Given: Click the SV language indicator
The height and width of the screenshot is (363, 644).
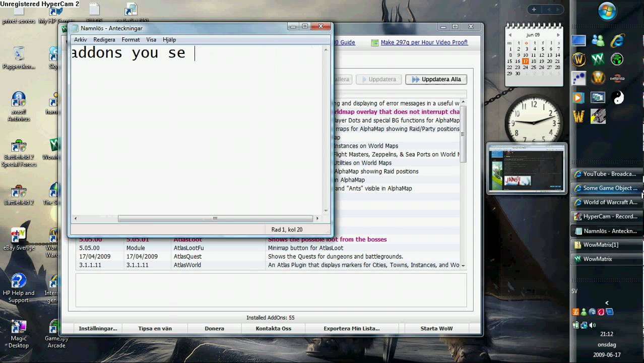Looking at the screenshot, I should coord(574,291).
